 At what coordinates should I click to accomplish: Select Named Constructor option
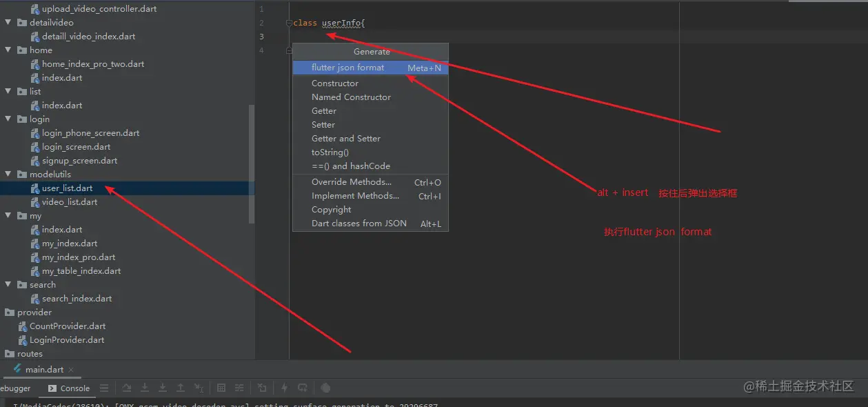click(x=370, y=97)
